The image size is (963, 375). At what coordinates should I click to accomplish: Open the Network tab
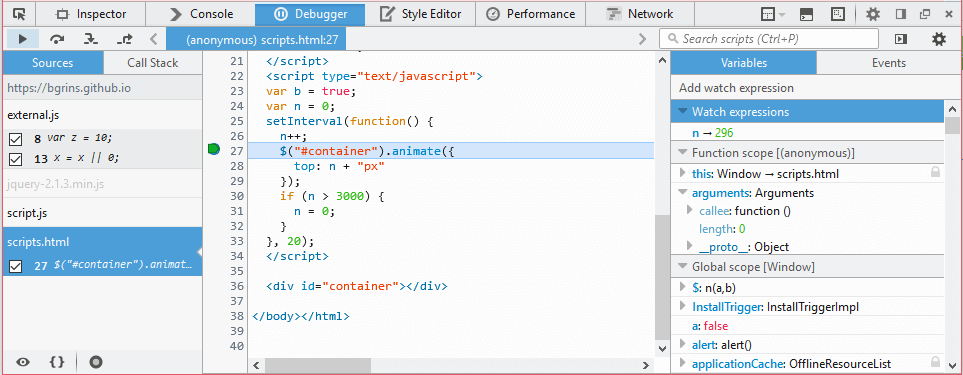tap(640, 14)
